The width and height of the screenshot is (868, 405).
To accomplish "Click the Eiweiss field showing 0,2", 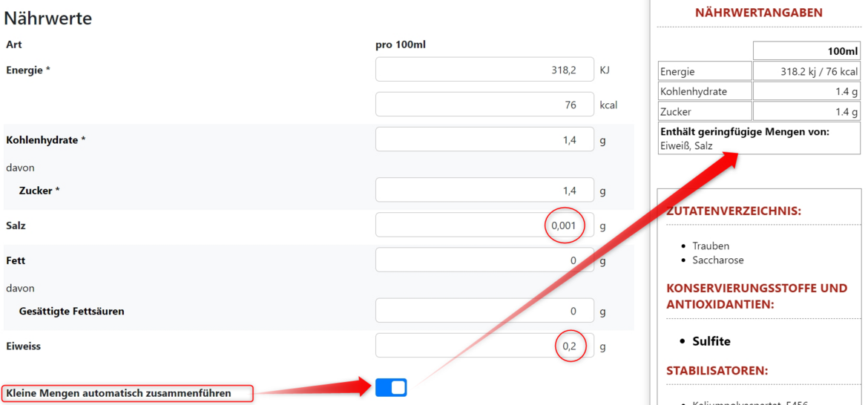I will coord(484,346).
